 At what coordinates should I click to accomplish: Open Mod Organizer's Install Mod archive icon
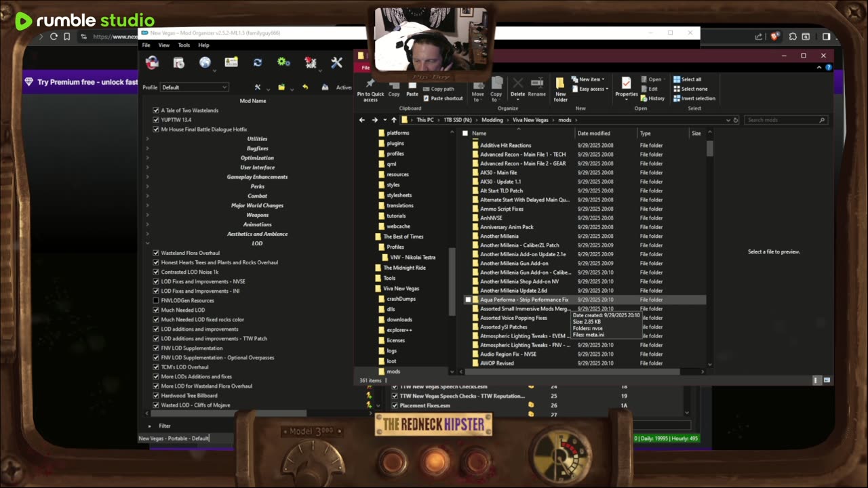click(178, 63)
